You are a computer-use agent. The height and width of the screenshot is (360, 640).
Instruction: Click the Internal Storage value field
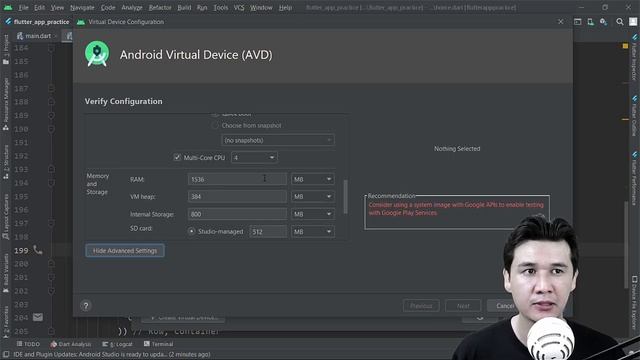click(x=237, y=214)
